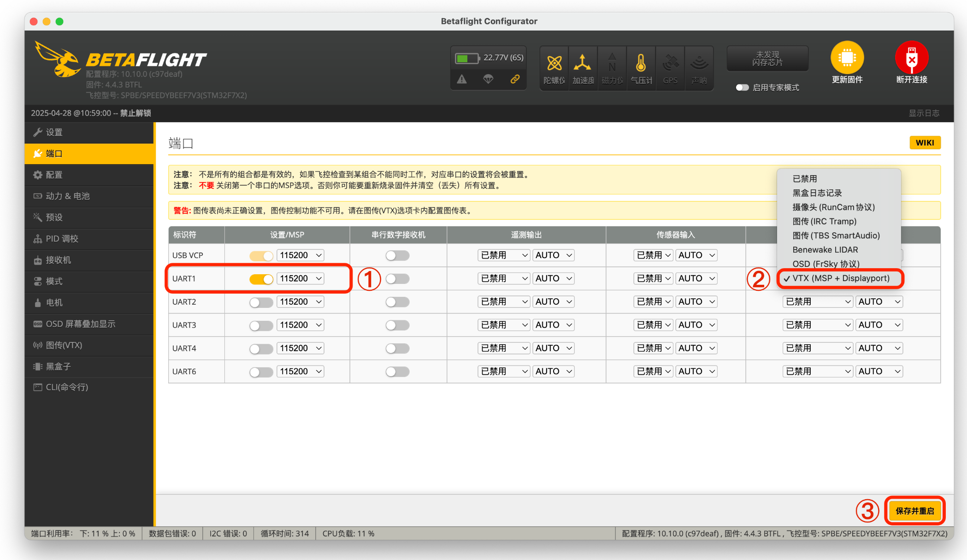The image size is (967, 560).
Task: Click the Betaflight bee logo
Action: tap(58, 59)
